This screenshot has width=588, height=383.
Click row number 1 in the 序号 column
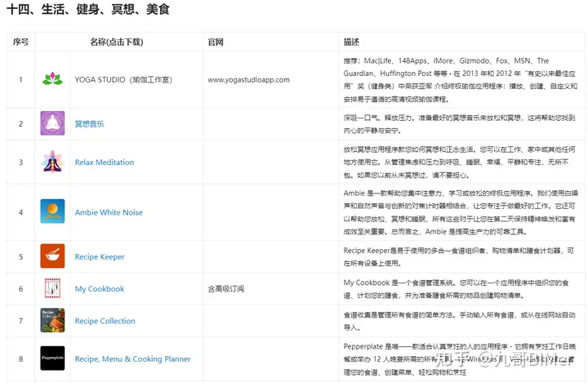coord(20,79)
